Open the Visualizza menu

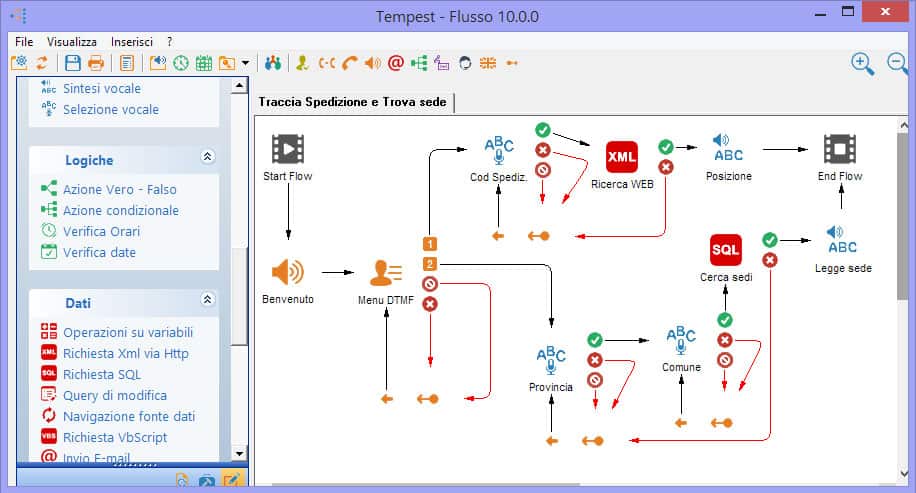tap(72, 42)
